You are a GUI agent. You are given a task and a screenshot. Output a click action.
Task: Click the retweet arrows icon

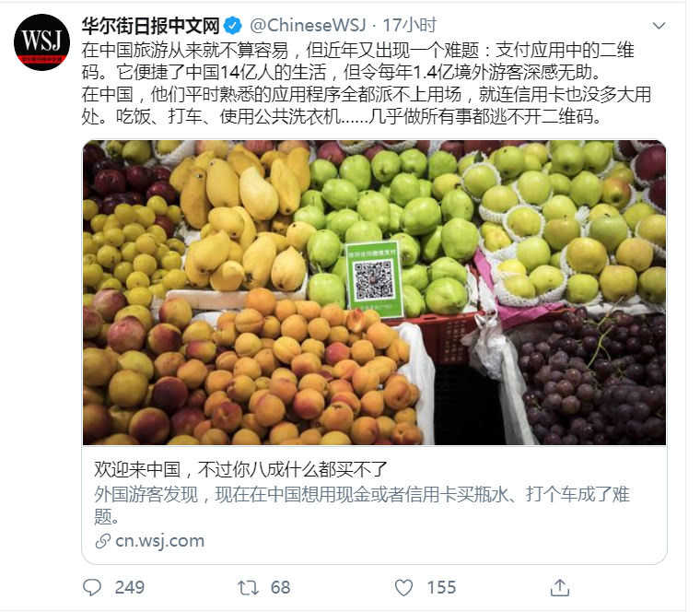point(248,587)
